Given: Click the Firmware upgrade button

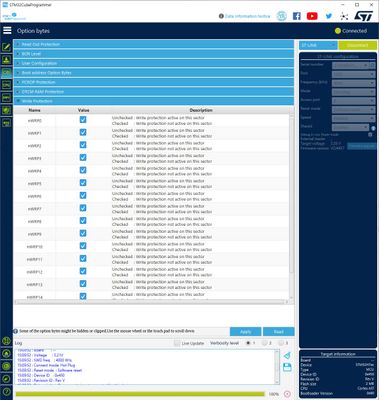Looking at the screenshot, I should coord(362,146).
